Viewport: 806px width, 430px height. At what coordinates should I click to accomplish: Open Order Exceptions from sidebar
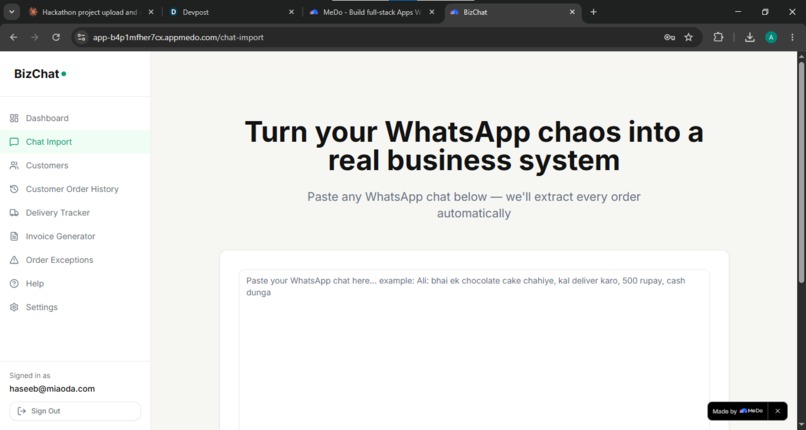click(75, 260)
